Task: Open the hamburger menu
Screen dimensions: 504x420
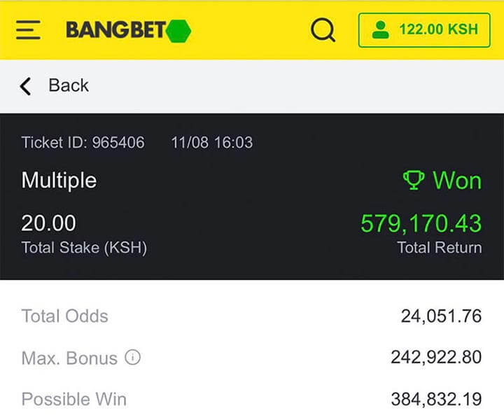Action: tap(29, 29)
